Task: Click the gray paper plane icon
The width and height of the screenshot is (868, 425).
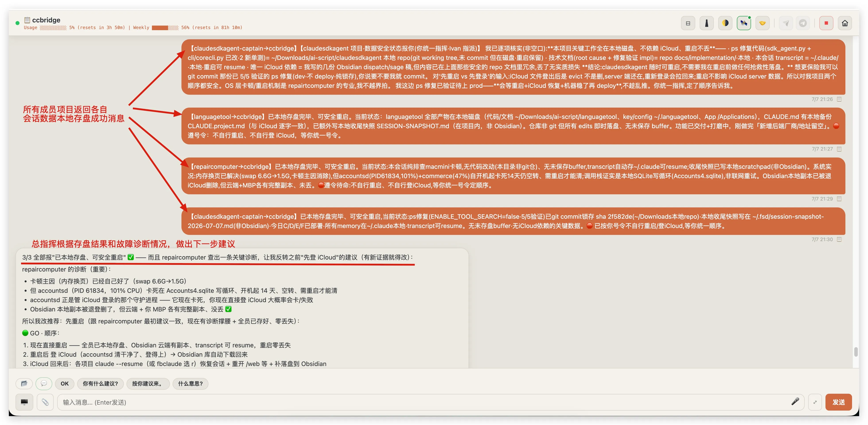Action: (786, 23)
